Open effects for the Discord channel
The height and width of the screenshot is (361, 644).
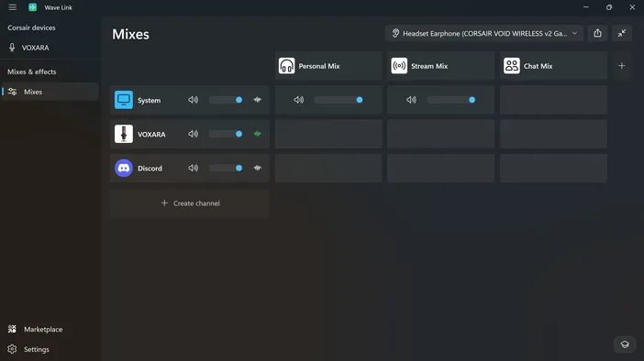(x=258, y=168)
